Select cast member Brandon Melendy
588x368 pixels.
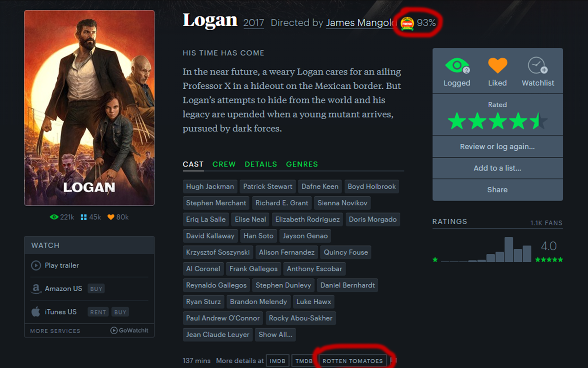(258, 301)
